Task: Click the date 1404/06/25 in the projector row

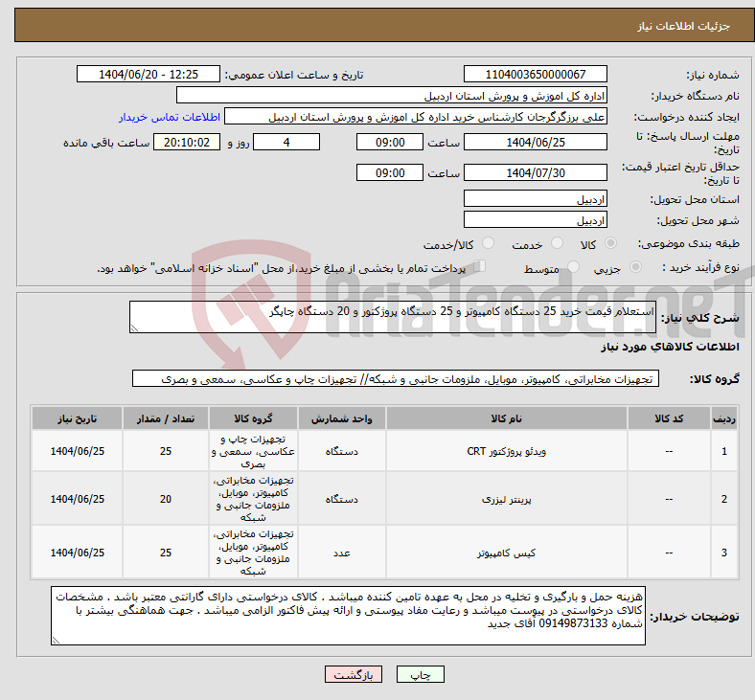Action: pos(77,451)
